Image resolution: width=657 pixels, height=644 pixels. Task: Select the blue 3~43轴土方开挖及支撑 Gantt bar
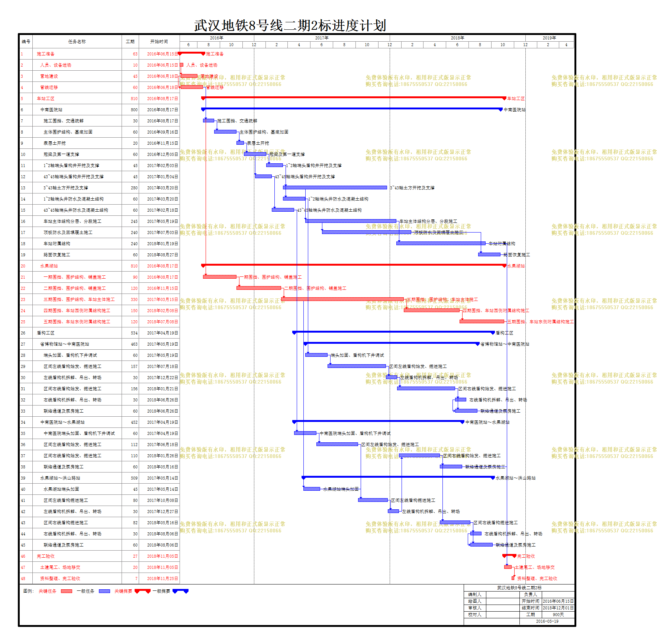(x=335, y=188)
